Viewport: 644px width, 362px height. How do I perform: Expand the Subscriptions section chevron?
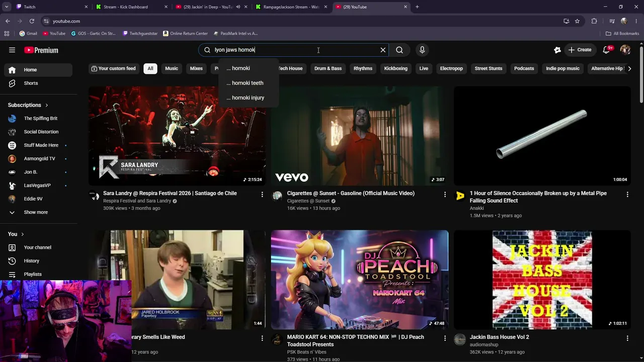47,105
